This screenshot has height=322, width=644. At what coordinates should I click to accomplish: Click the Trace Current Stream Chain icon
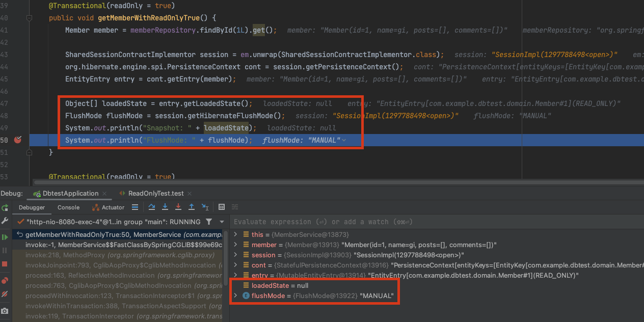click(235, 207)
